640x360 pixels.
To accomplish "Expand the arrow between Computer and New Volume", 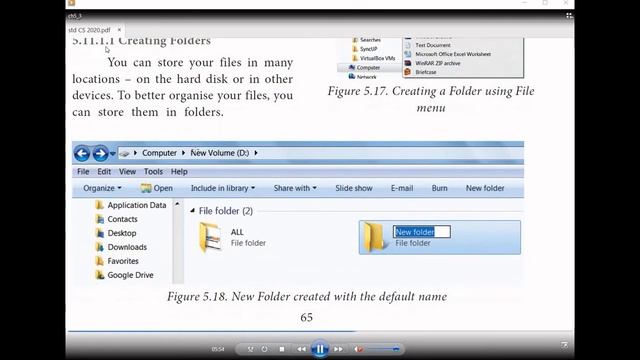I will click(183, 153).
